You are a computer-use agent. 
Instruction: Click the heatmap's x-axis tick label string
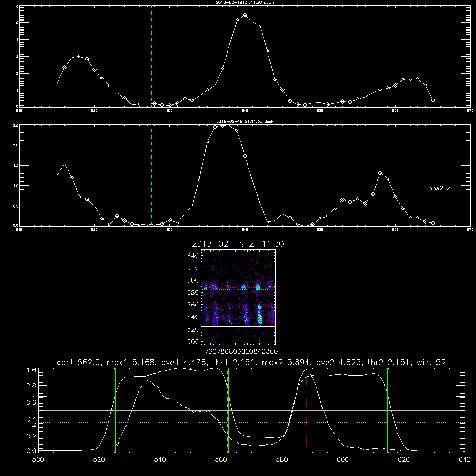point(241,352)
